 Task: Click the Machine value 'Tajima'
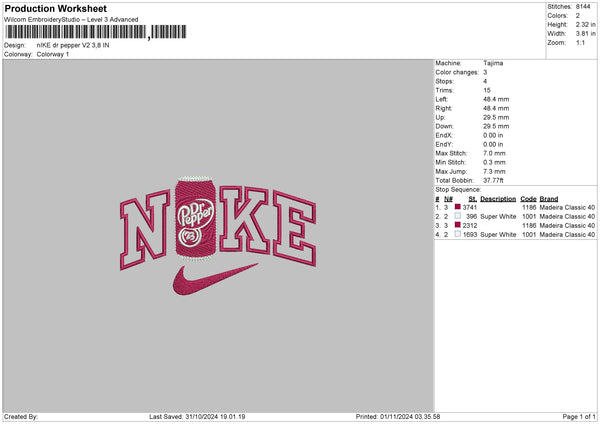(x=493, y=63)
